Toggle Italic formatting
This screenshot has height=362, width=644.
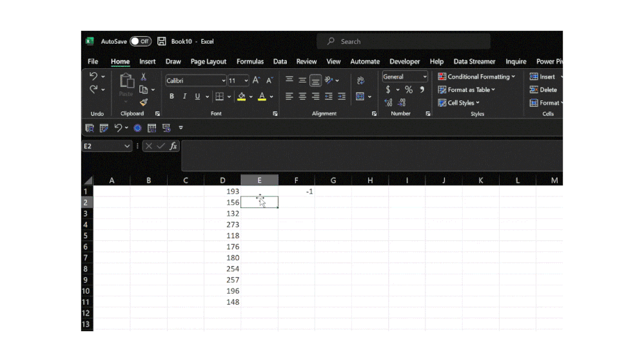pyautogui.click(x=184, y=97)
